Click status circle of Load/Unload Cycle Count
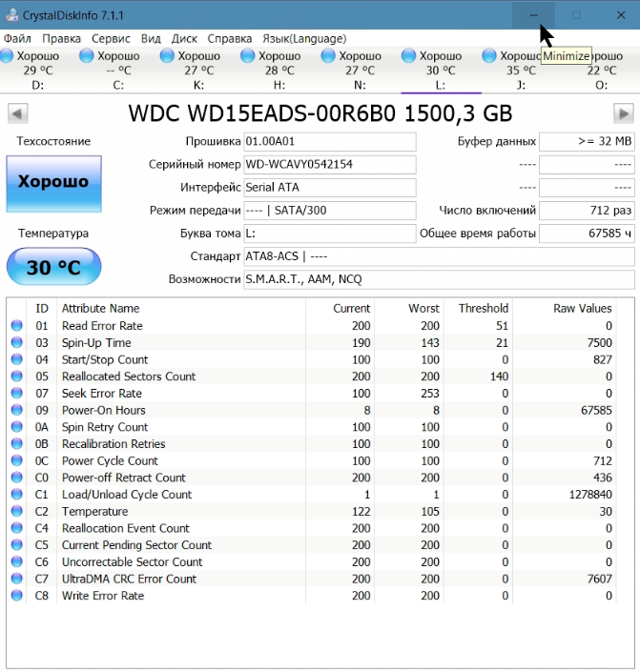Viewport: 640px width, 672px height. pyautogui.click(x=17, y=494)
